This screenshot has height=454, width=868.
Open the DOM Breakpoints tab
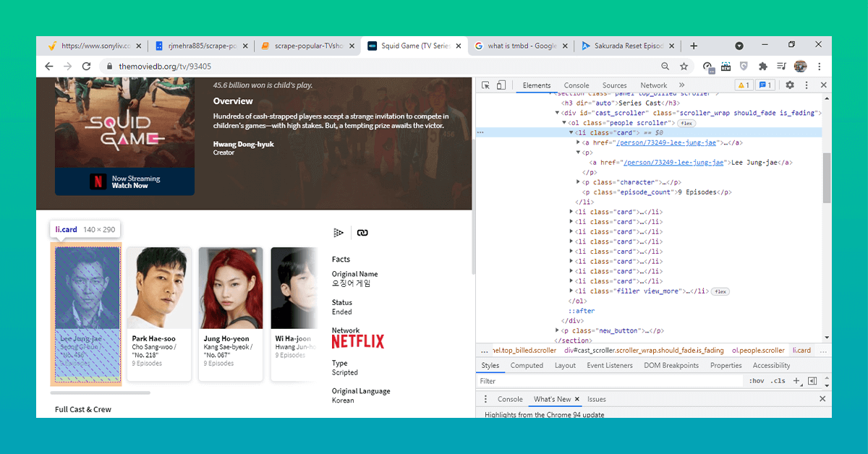[671, 366]
